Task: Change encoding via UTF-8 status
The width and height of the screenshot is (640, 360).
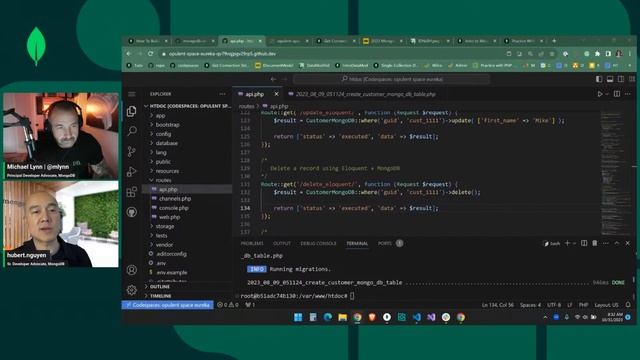Action: click(554, 305)
